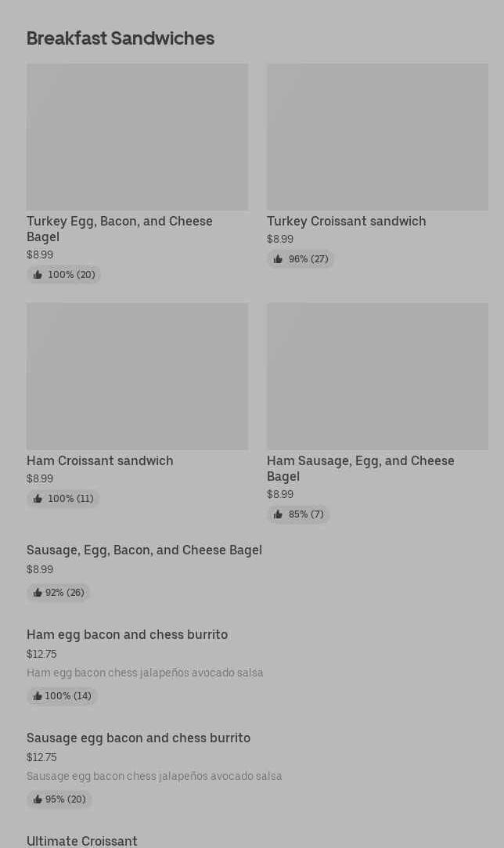Click thumbs-up icon on Sausage egg bacon burrito
The height and width of the screenshot is (848, 504).
pyautogui.click(x=38, y=799)
